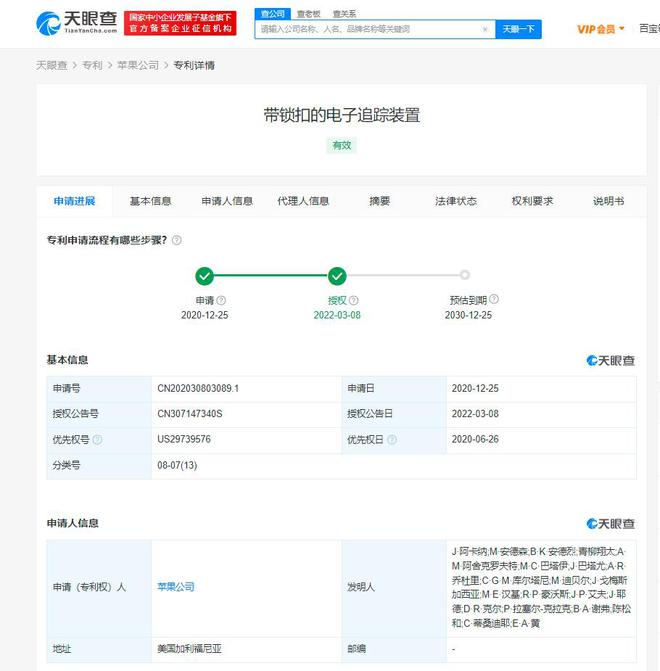Switch to the 代理人信息 tab
Image resolution: width=660 pixels, height=671 pixels.
(x=303, y=201)
